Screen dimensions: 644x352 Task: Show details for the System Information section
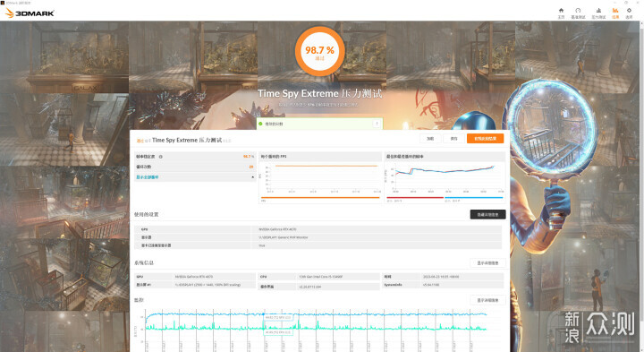487,262
